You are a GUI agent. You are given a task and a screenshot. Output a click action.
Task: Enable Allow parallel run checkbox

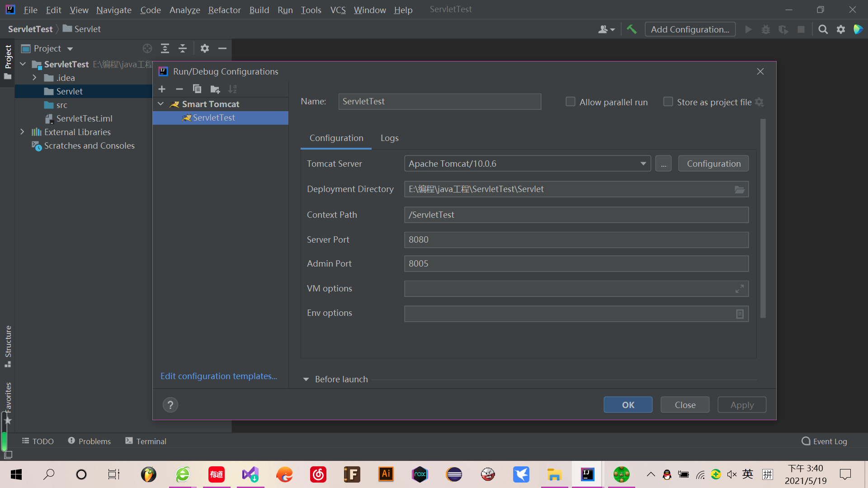[571, 102]
